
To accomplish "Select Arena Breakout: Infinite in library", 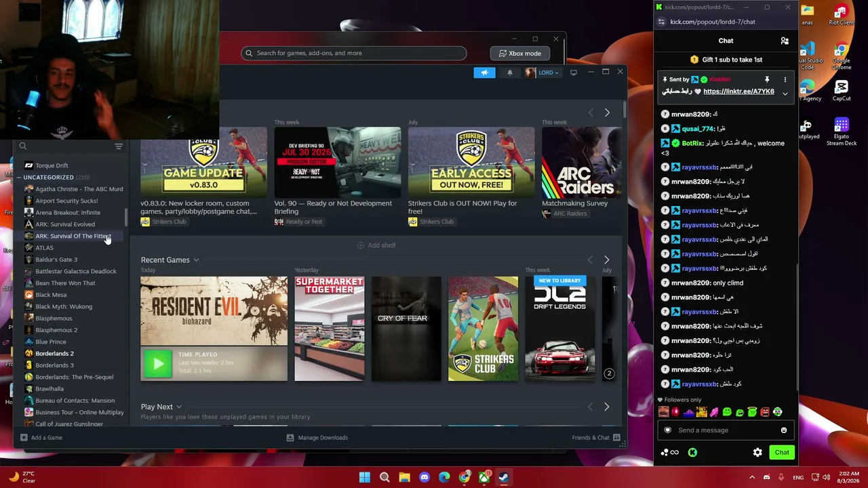I will [68, 213].
